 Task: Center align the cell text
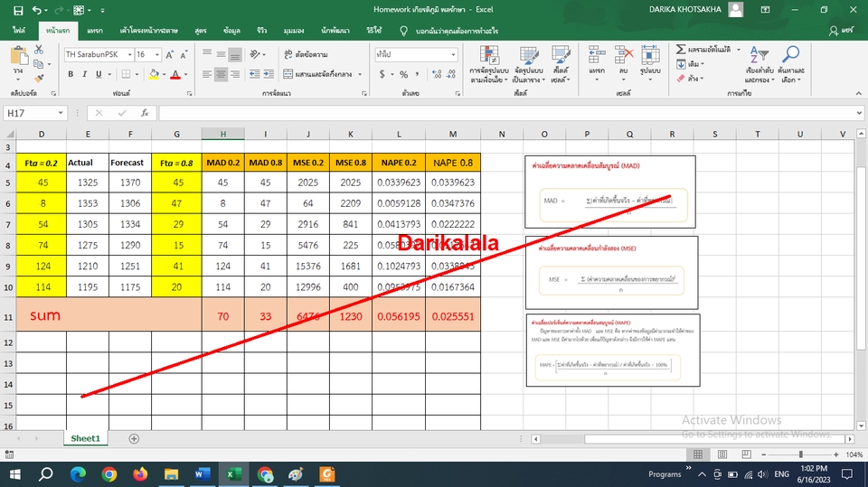pos(221,74)
